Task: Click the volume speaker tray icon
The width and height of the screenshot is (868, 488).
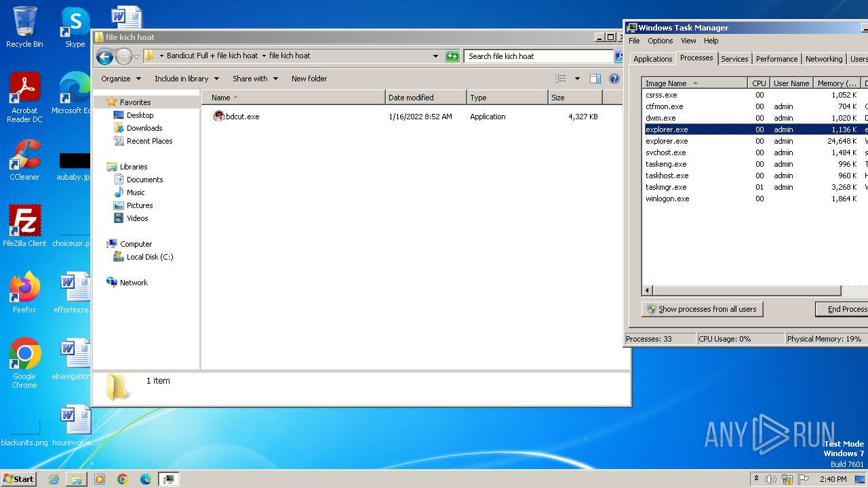Action: coord(771,479)
